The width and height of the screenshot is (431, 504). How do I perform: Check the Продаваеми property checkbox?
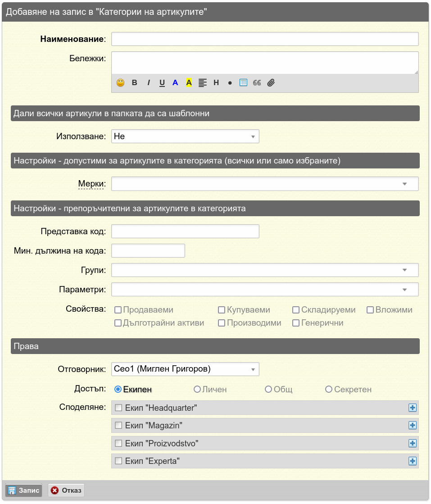click(x=118, y=310)
